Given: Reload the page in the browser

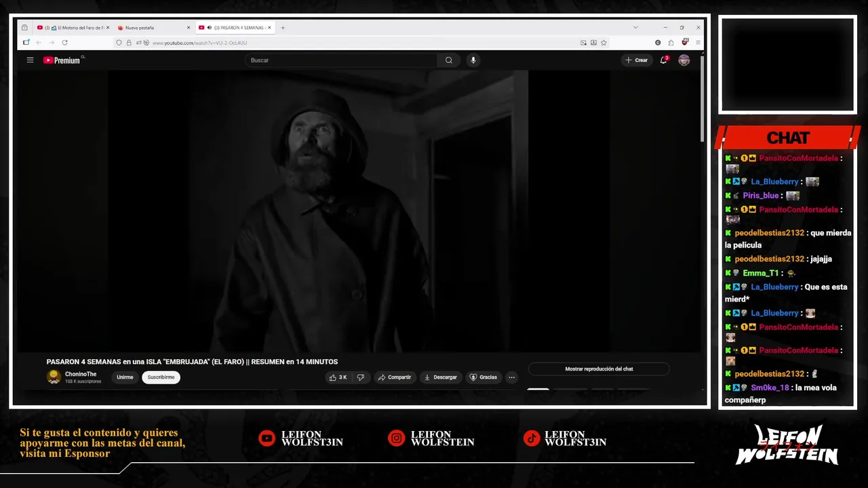Looking at the screenshot, I should coord(64,43).
